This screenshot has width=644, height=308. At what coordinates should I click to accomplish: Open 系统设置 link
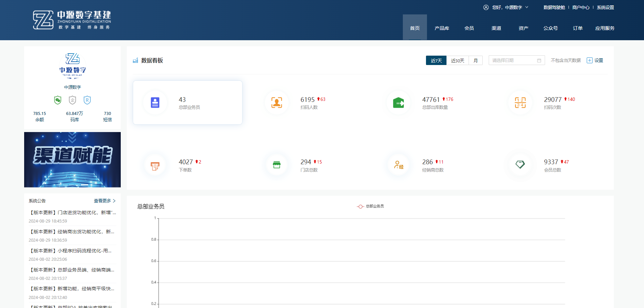point(605,7)
